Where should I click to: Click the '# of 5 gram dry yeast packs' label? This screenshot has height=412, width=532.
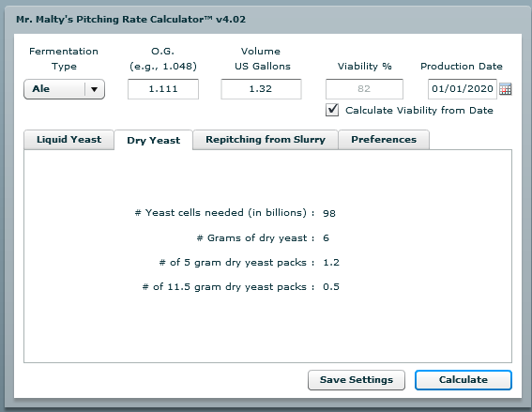click(x=236, y=263)
